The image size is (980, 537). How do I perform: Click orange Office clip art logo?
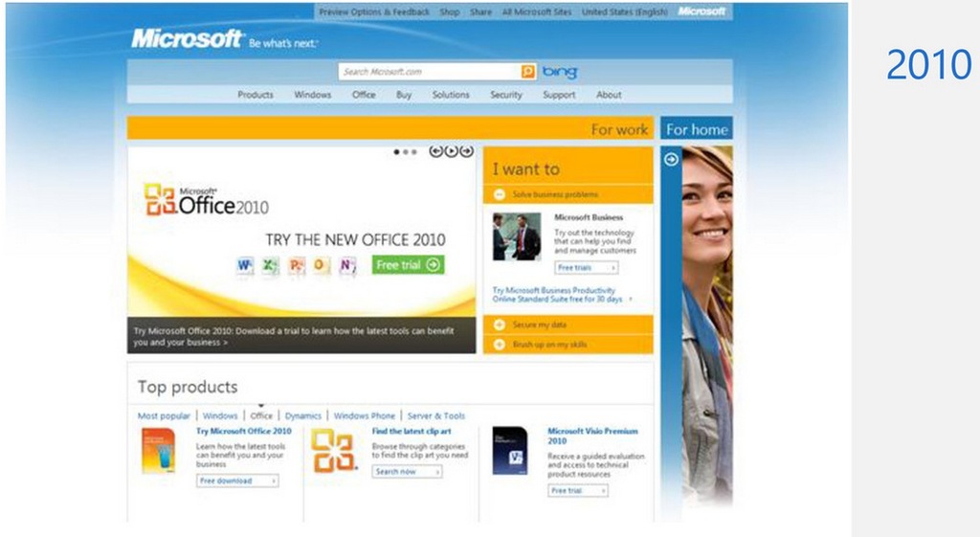pos(334,451)
